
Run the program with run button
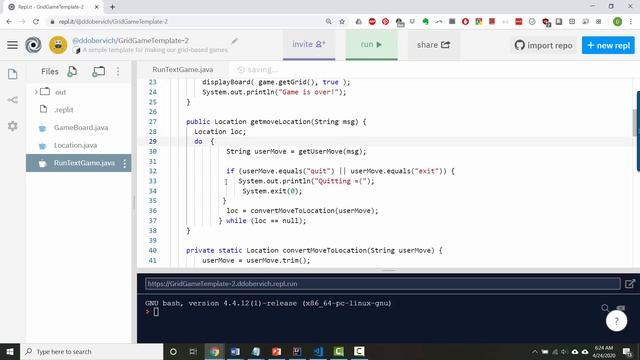(371, 44)
